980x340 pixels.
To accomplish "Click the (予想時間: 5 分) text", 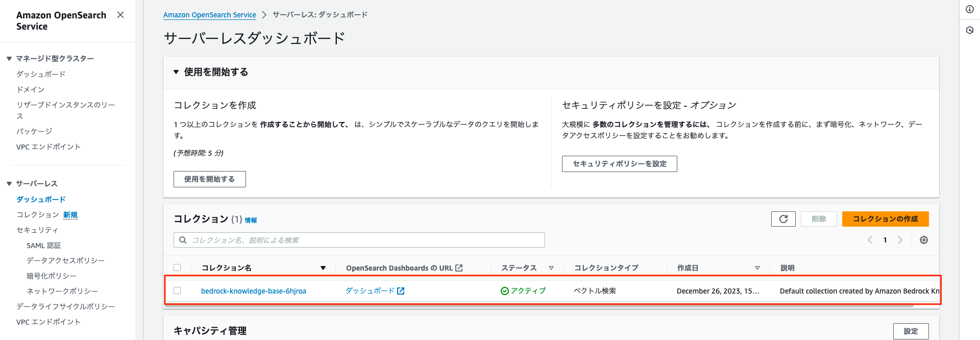I will pyautogui.click(x=199, y=153).
